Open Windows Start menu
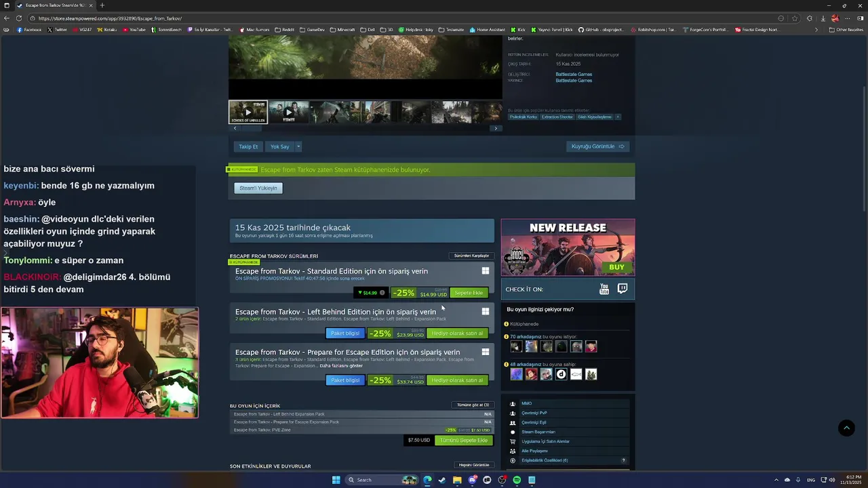This screenshot has height=488, width=868. 336,480
